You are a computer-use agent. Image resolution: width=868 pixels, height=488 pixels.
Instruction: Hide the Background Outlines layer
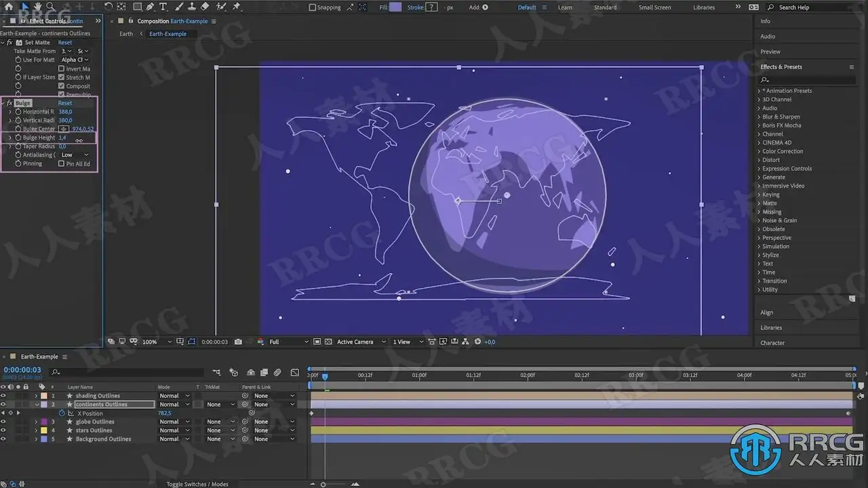point(3,439)
